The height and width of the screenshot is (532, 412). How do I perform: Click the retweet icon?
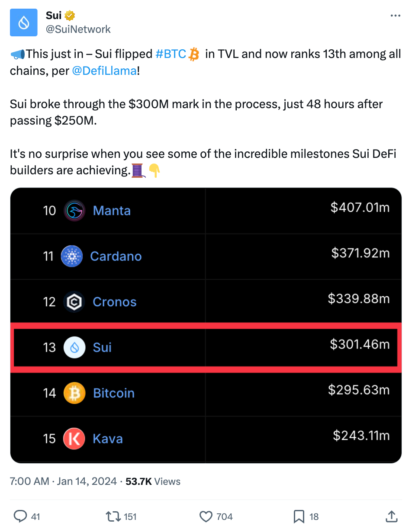(113, 516)
